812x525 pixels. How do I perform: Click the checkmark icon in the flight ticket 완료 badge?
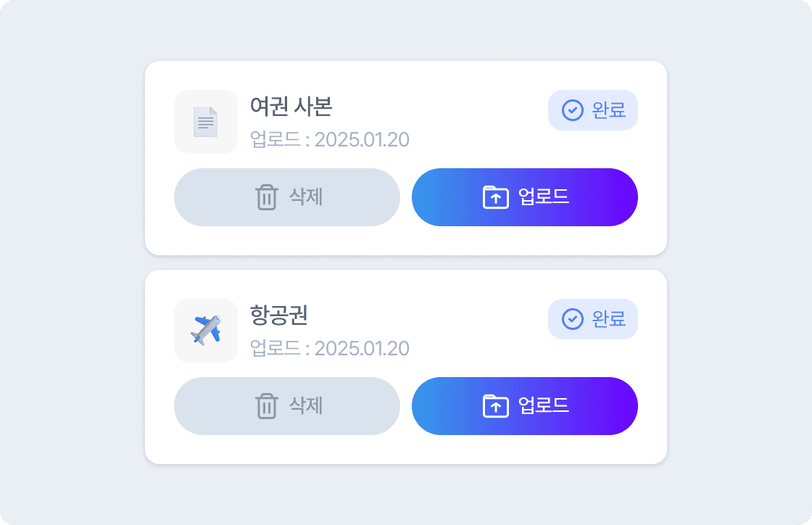point(572,319)
